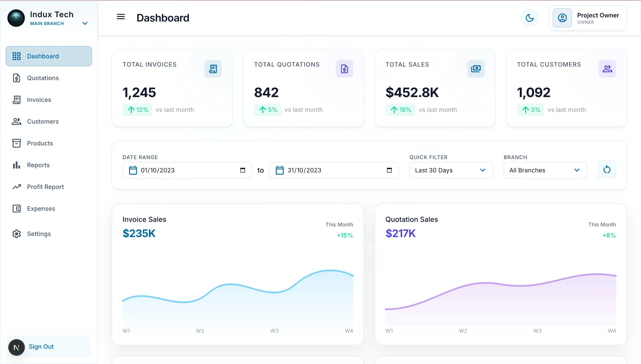The width and height of the screenshot is (641, 364).
Task: Open the All Branches dropdown
Action: click(x=545, y=170)
